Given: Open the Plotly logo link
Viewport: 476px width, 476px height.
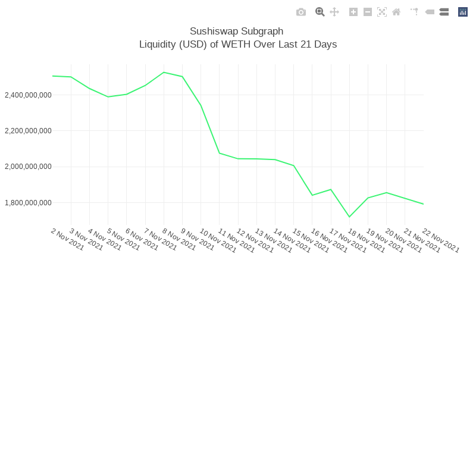Looking at the screenshot, I should tap(463, 12).
